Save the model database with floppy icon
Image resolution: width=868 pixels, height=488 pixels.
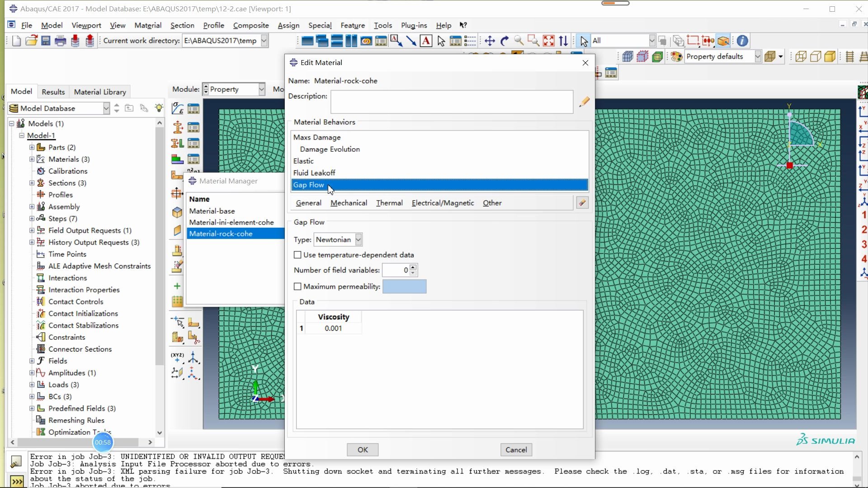click(x=46, y=41)
